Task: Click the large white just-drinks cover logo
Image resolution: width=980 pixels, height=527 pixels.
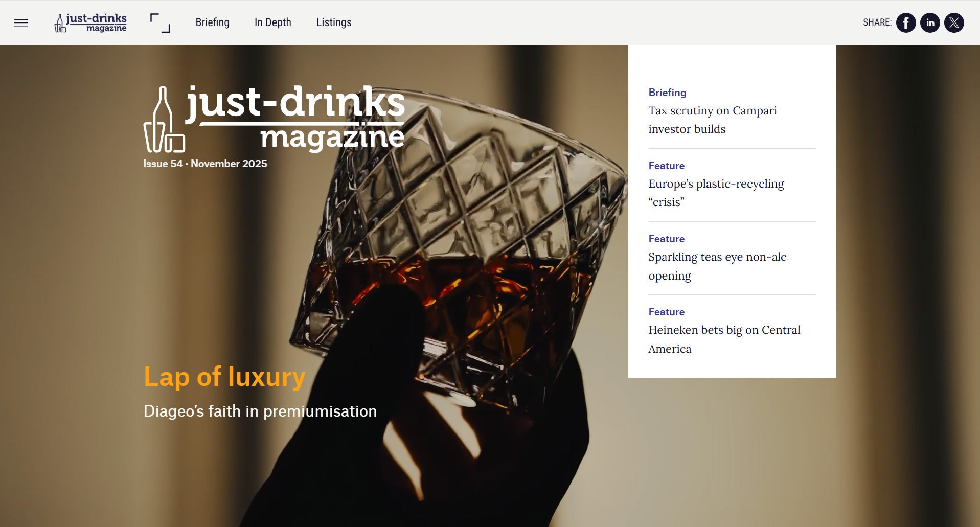Action: pyautogui.click(x=274, y=119)
